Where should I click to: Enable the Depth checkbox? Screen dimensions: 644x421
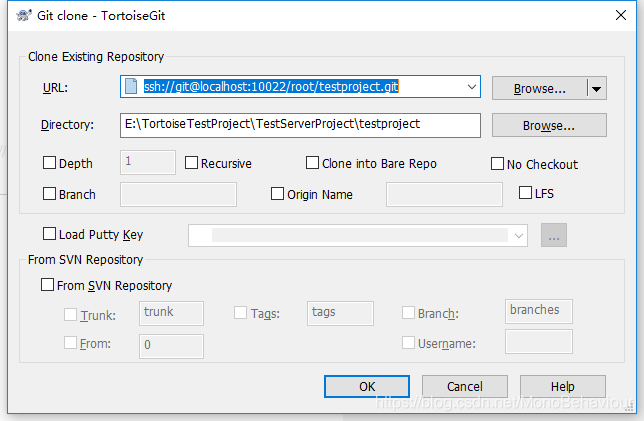pos(49,163)
